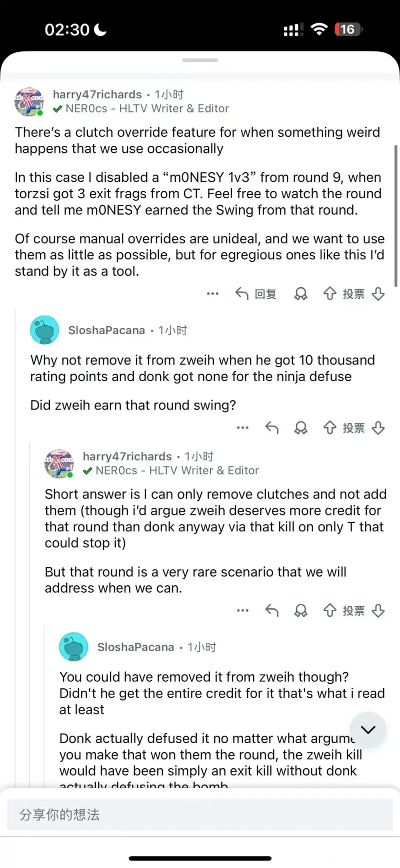Upvote harry47richards' "Short answer" reply

[329, 610]
